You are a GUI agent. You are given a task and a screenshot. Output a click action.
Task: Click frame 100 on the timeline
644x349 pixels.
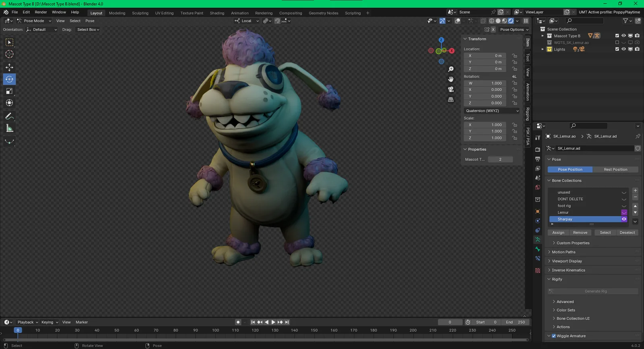216,330
